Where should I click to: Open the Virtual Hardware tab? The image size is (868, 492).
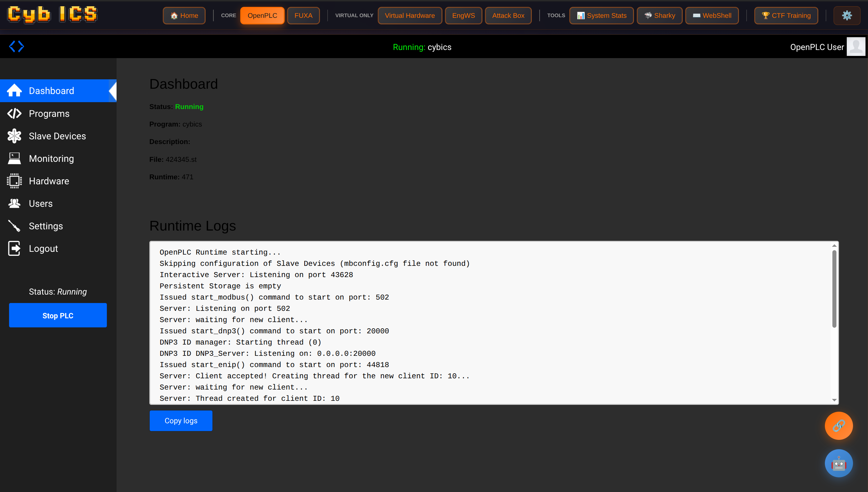point(409,16)
